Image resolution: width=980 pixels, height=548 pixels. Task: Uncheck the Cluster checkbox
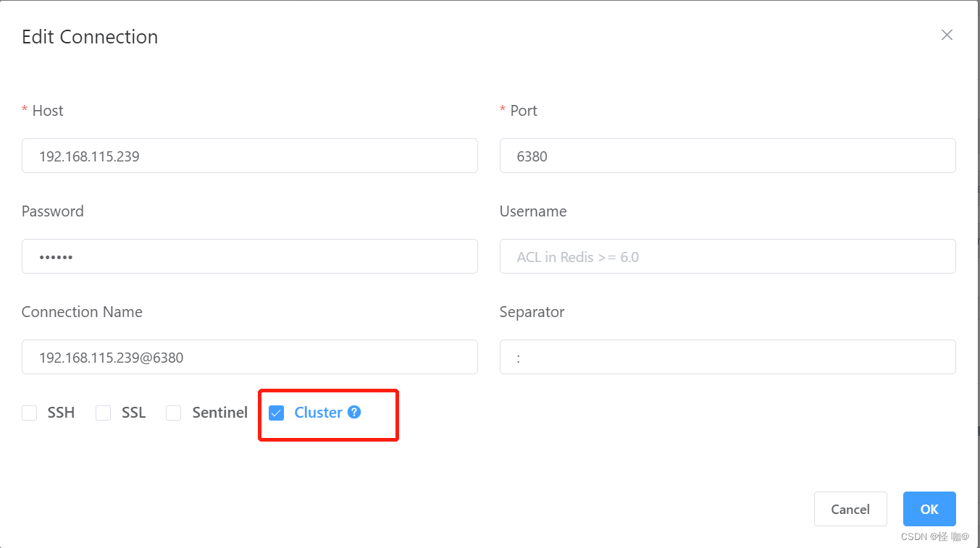[x=276, y=413]
